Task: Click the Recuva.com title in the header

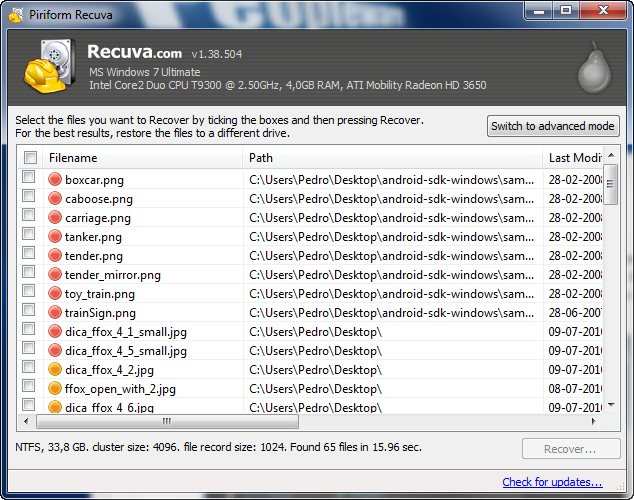Action: tap(135, 52)
